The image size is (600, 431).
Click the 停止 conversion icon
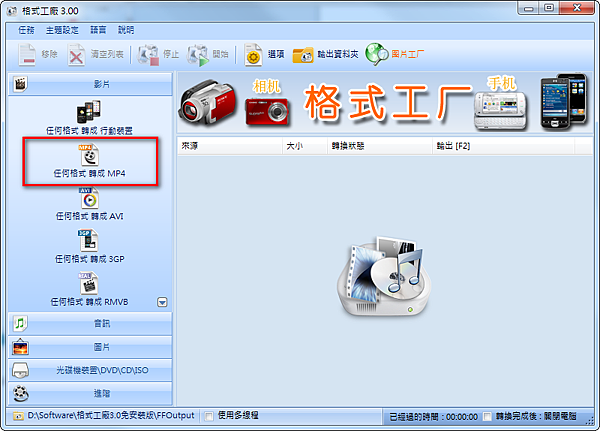[x=148, y=55]
